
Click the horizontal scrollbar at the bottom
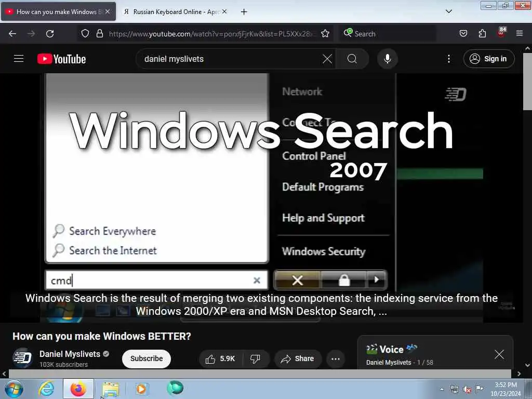coord(260,374)
